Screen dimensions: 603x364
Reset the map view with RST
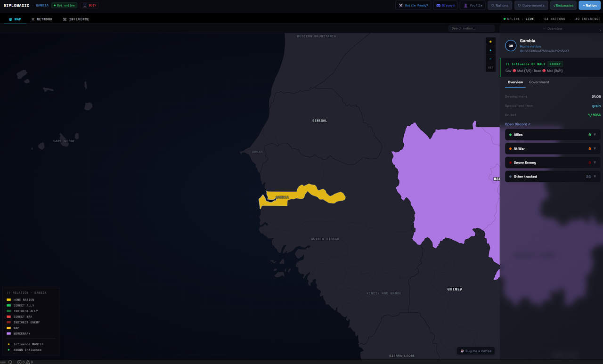[490, 68]
